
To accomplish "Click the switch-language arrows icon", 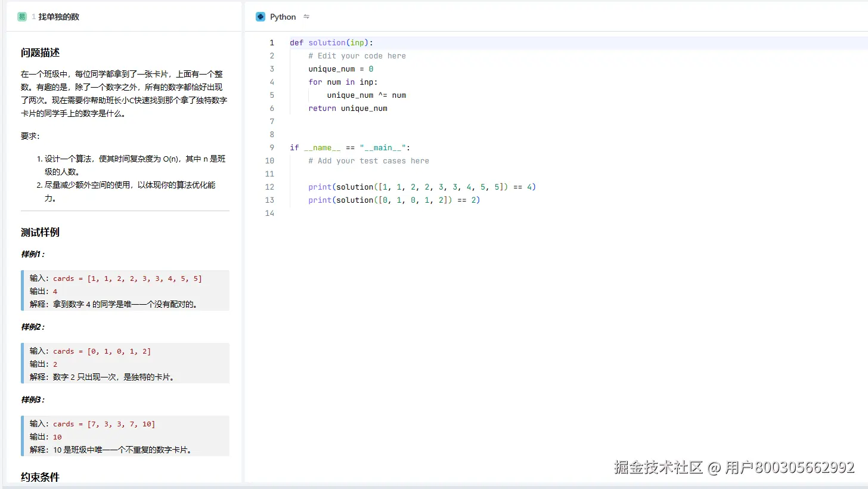I will pyautogui.click(x=306, y=17).
